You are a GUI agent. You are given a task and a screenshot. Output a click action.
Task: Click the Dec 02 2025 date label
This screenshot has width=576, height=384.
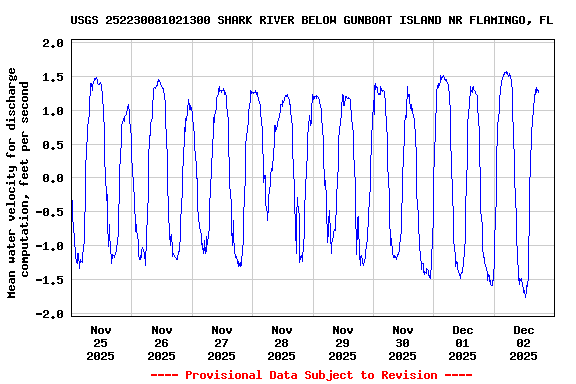[523, 343]
